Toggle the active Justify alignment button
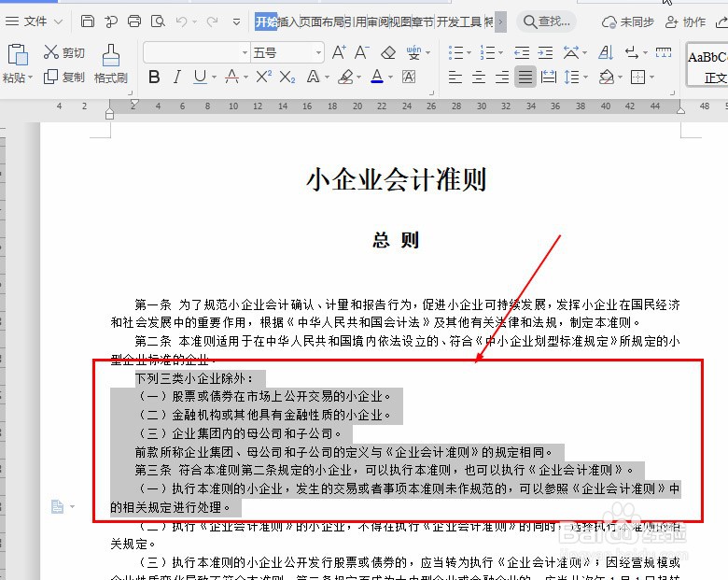This screenshot has height=580, width=728. [525, 77]
